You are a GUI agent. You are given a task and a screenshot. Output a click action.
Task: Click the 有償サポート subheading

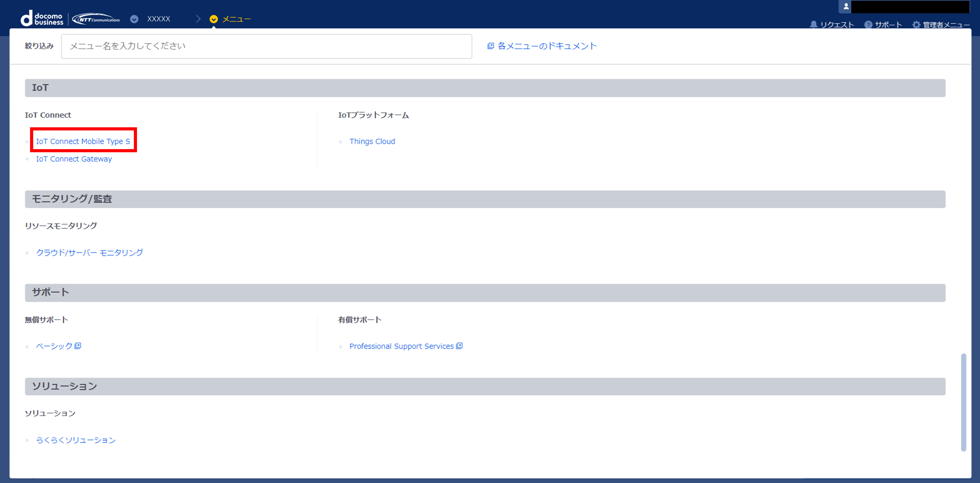[x=359, y=320]
